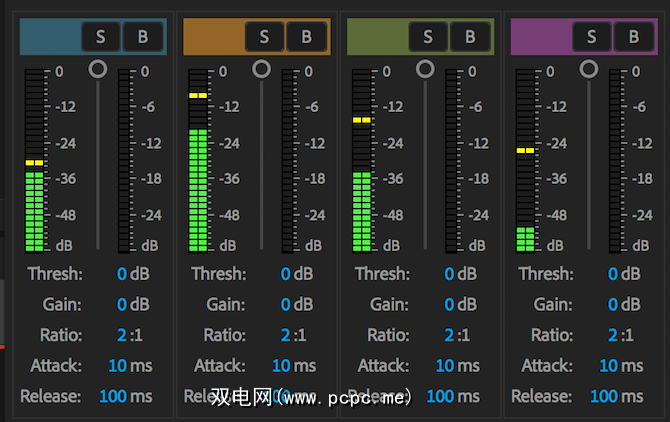The image size is (670, 422).
Task: Click the orange band threshold slider handle
Action: point(261,69)
